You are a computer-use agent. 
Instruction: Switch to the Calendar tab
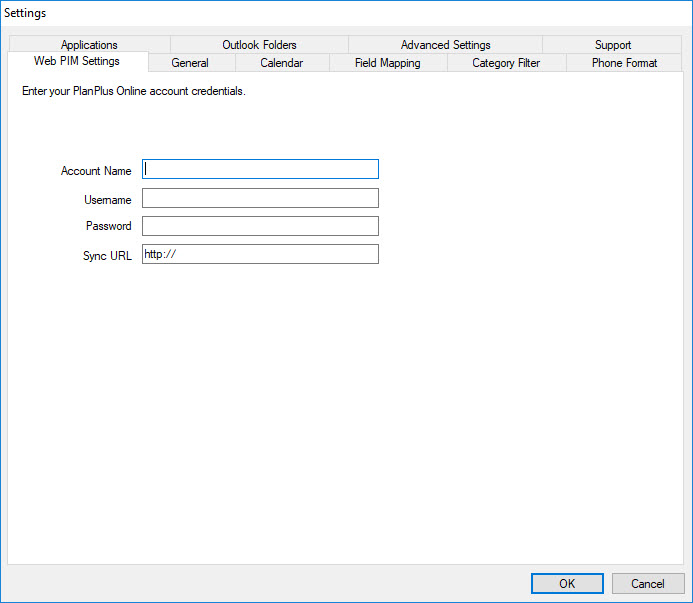click(281, 63)
